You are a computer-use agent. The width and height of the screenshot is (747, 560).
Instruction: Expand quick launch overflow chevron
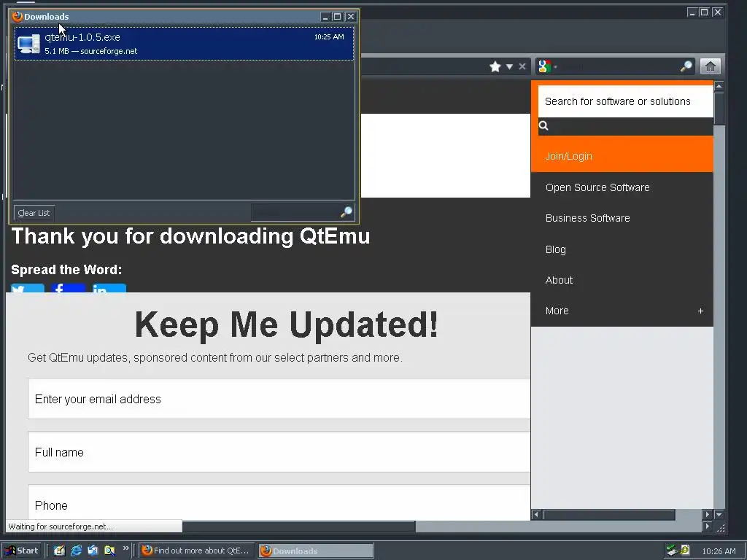pos(125,548)
